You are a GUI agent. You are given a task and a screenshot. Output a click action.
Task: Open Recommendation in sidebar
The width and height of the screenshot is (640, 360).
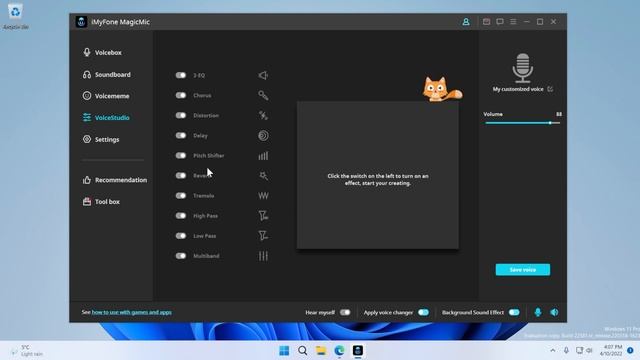point(114,180)
